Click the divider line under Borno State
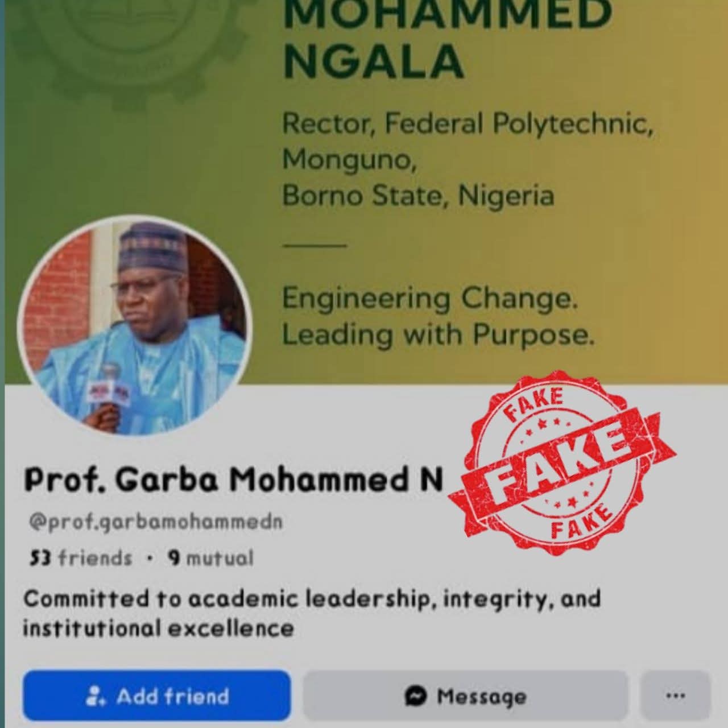The image size is (728, 728). [315, 245]
